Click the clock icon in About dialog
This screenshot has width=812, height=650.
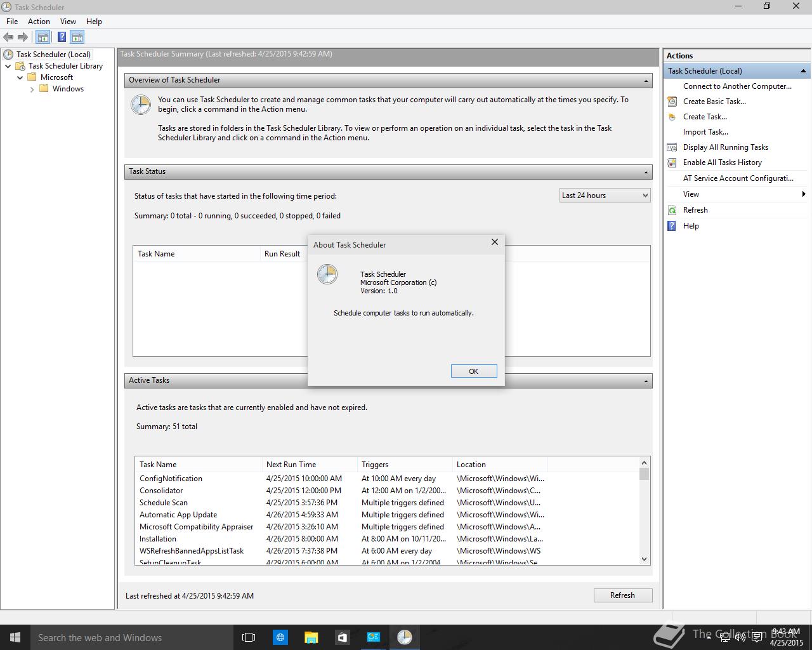click(327, 274)
